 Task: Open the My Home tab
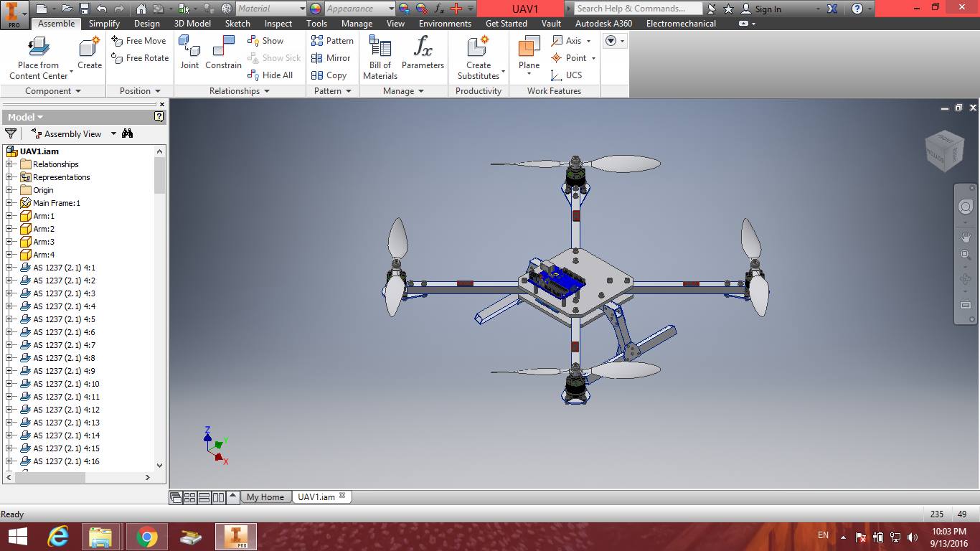[265, 496]
